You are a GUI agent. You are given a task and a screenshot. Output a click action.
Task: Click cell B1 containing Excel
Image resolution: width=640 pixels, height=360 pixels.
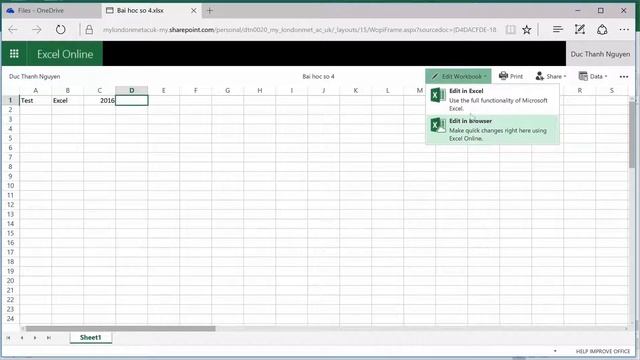tap(67, 100)
